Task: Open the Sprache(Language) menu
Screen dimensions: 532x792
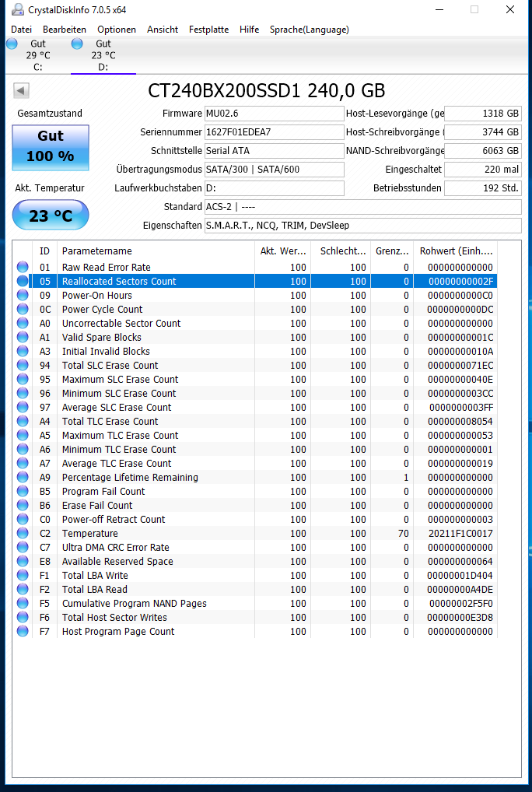Action: [x=310, y=30]
